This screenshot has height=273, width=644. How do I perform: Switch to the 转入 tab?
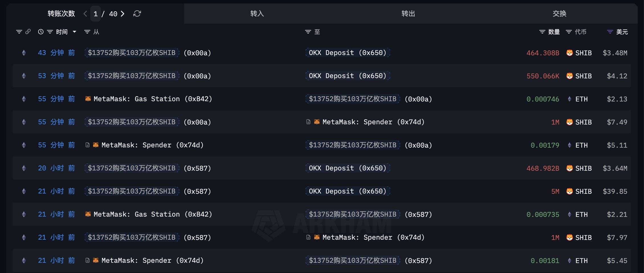coord(257,14)
